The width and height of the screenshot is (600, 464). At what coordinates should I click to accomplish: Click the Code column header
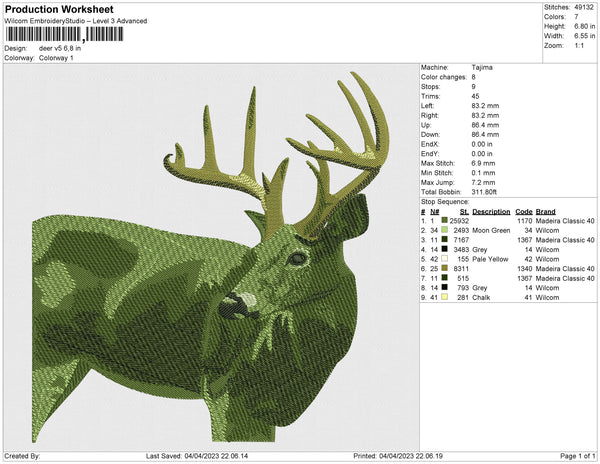tap(524, 212)
